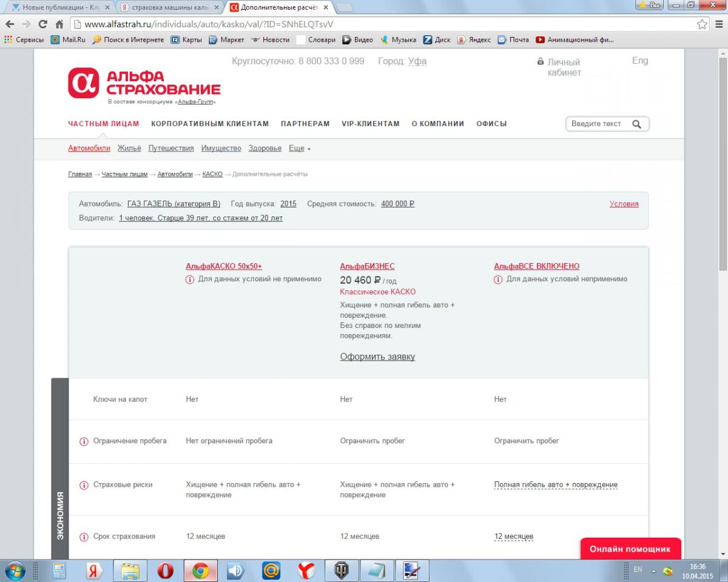Click the browser forward arrow
Image resolution: width=728 pixels, height=582 pixels.
26,24
